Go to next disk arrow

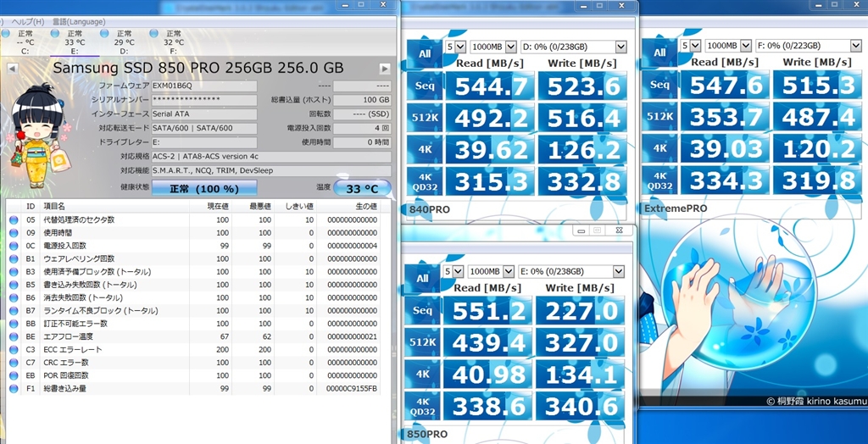(x=385, y=68)
